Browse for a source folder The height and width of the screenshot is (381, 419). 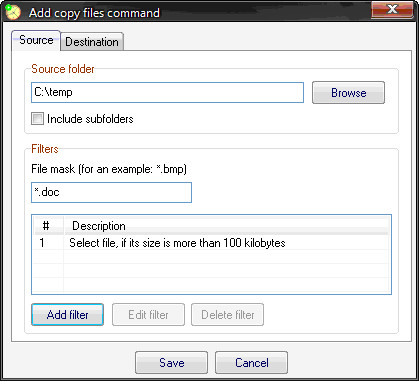click(x=348, y=93)
